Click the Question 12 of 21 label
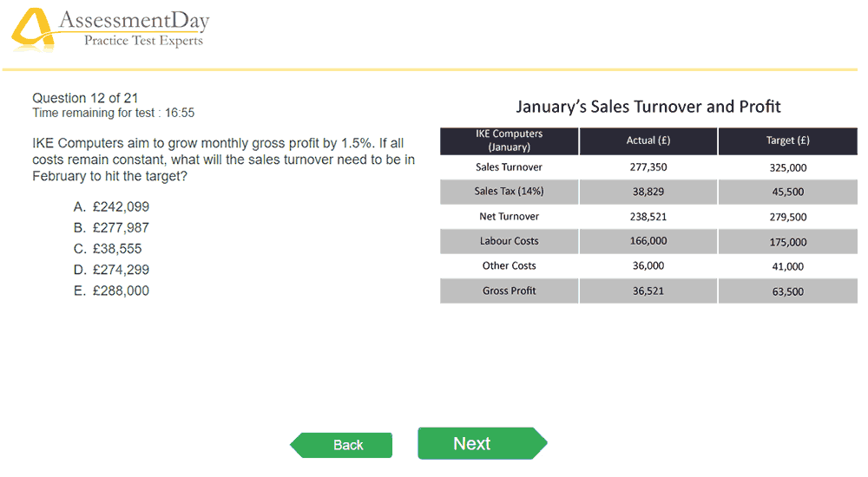 (x=85, y=98)
